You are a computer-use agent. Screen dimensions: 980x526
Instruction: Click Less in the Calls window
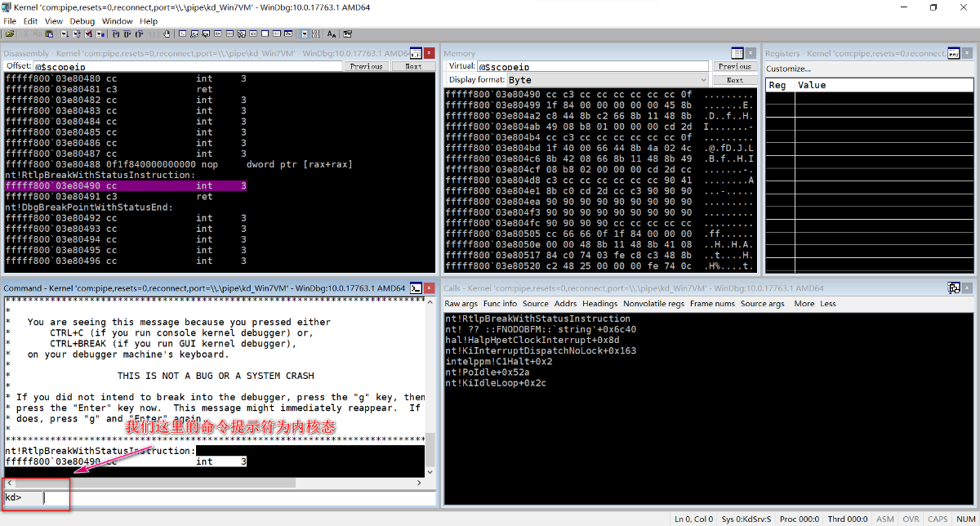pyautogui.click(x=827, y=304)
